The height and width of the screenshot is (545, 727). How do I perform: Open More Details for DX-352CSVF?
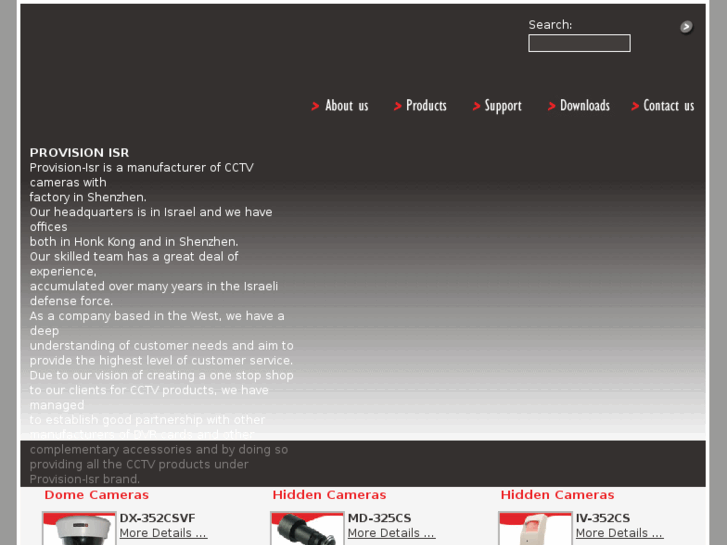[x=163, y=533]
